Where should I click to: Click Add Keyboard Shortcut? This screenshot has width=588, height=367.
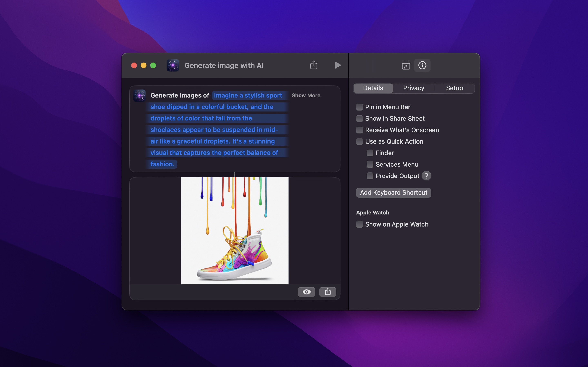pyautogui.click(x=393, y=192)
